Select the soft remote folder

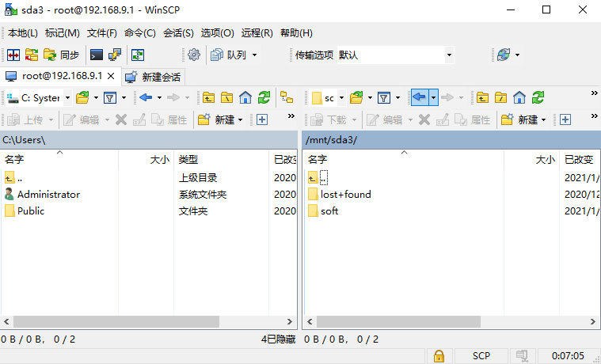323,210
